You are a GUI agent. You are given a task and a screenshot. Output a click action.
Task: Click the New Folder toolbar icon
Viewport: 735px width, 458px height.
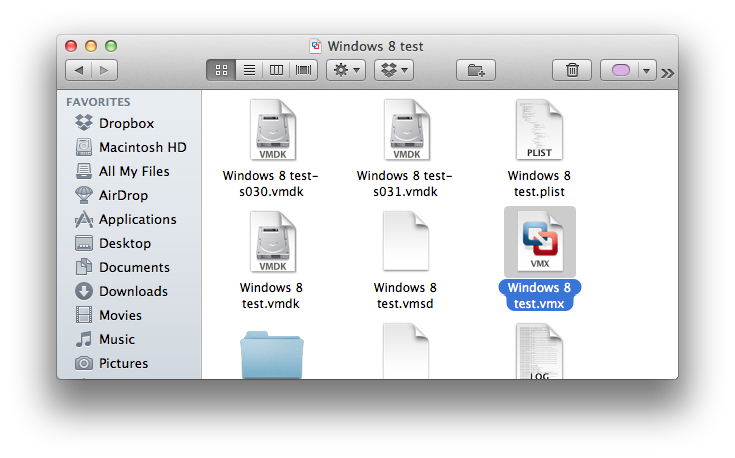click(476, 70)
